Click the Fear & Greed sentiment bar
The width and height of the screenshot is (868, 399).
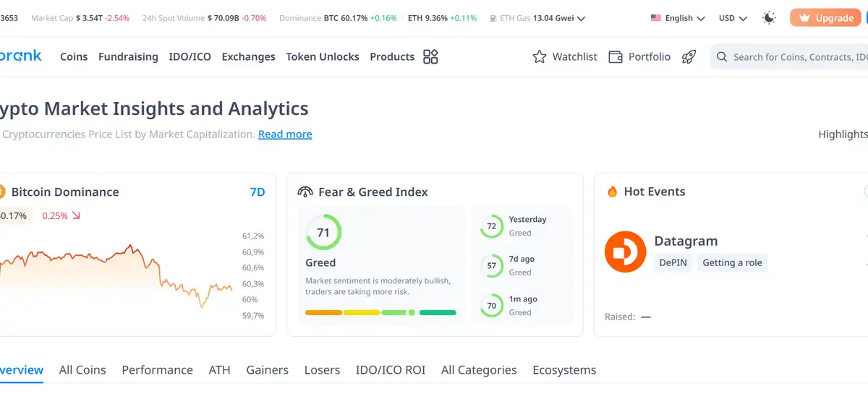[380, 312]
